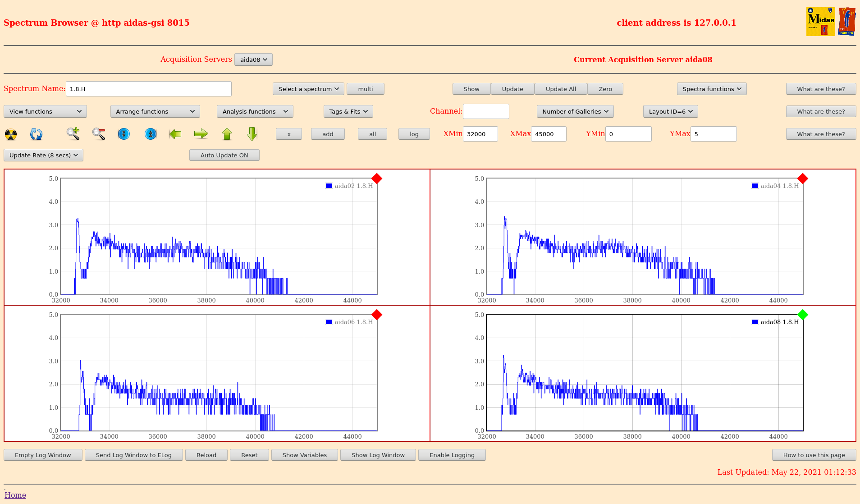The height and width of the screenshot is (504, 860).
Task: Open the View functions menu
Action: (45, 111)
